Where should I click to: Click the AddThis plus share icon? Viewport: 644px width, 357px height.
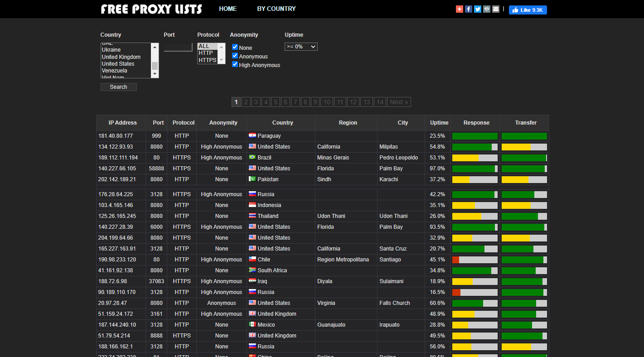(459, 9)
